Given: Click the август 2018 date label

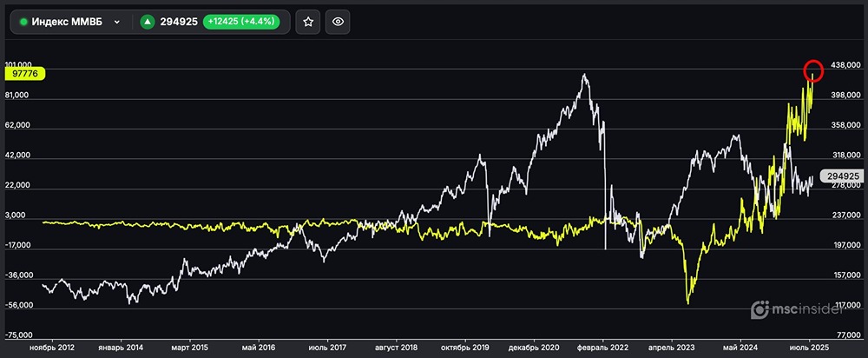Looking at the screenshot, I should pyautogui.click(x=397, y=345).
